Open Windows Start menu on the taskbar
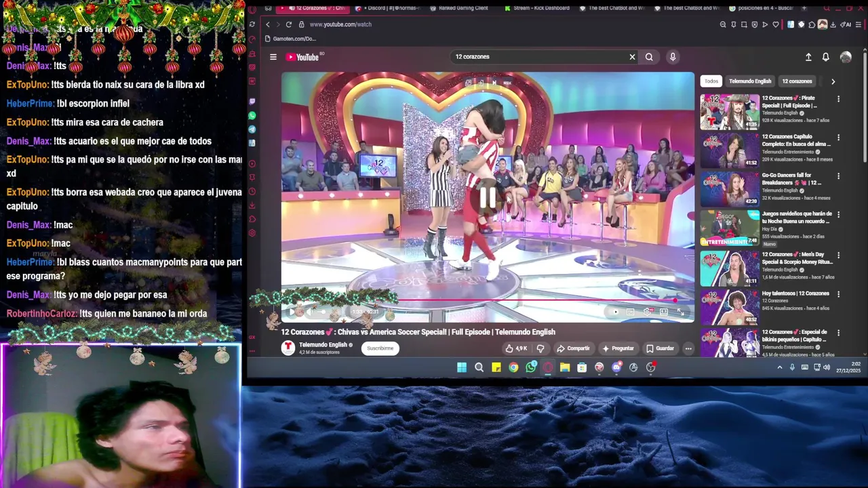This screenshot has height=488, width=868. (x=462, y=367)
